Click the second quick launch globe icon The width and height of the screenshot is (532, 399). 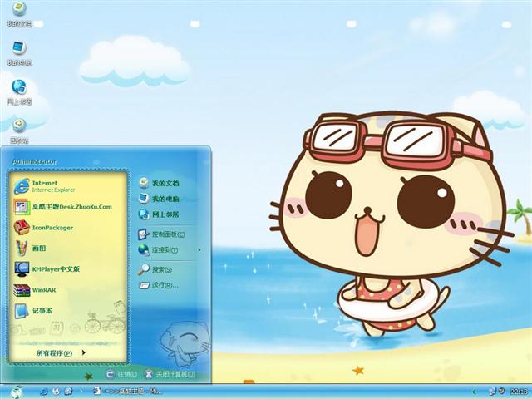coord(56,392)
